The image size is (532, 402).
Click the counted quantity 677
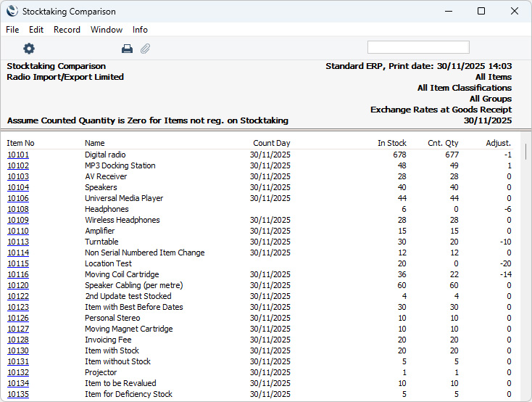(452, 155)
